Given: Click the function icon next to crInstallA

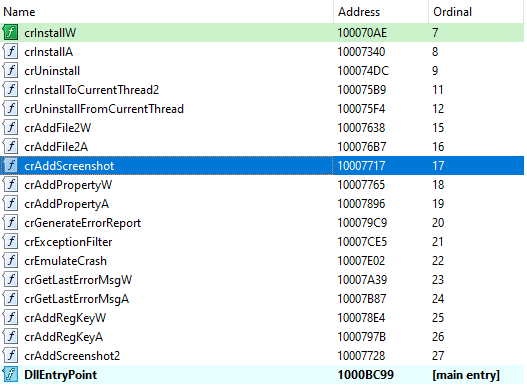Looking at the screenshot, I should (10, 52).
